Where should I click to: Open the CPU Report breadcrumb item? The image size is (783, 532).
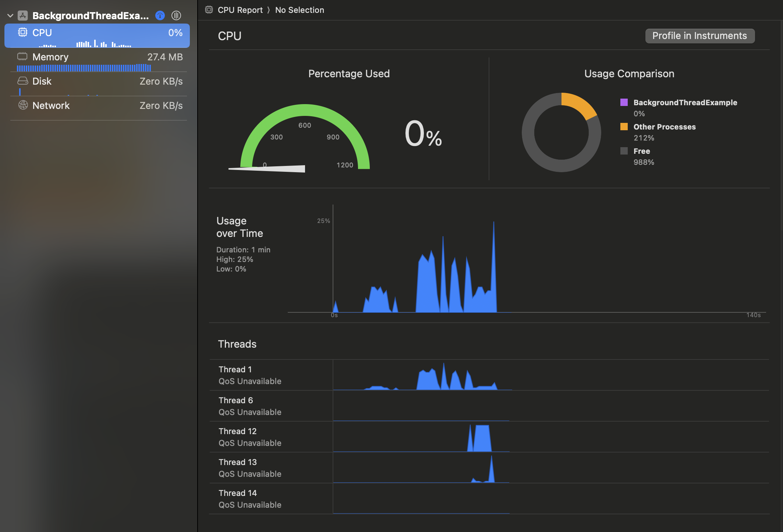tap(240, 10)
